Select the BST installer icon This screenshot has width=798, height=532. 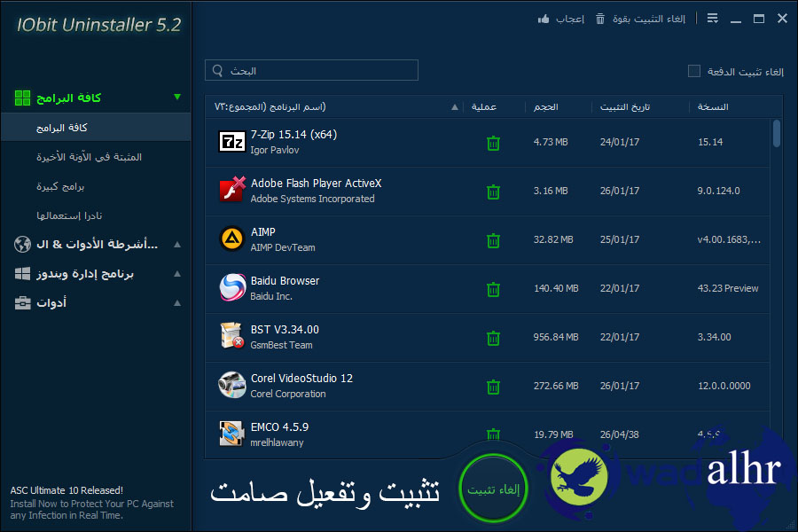click(x=232, y=335)
